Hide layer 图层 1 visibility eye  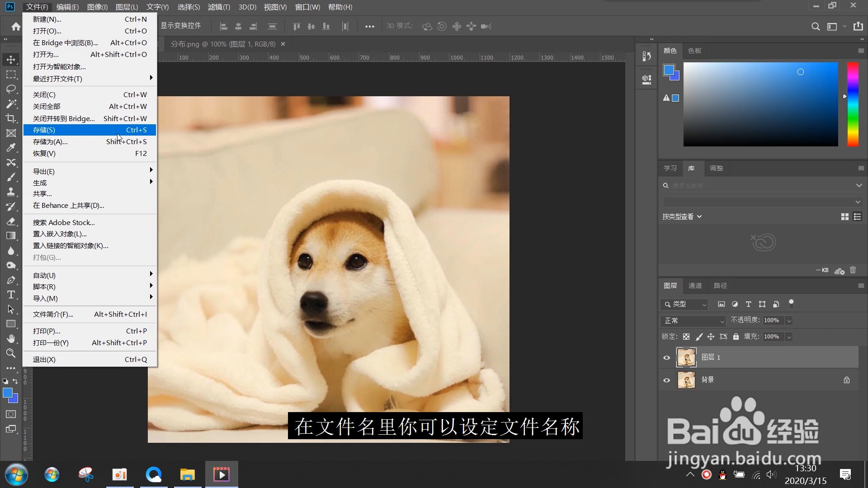[x=666, y=357]
